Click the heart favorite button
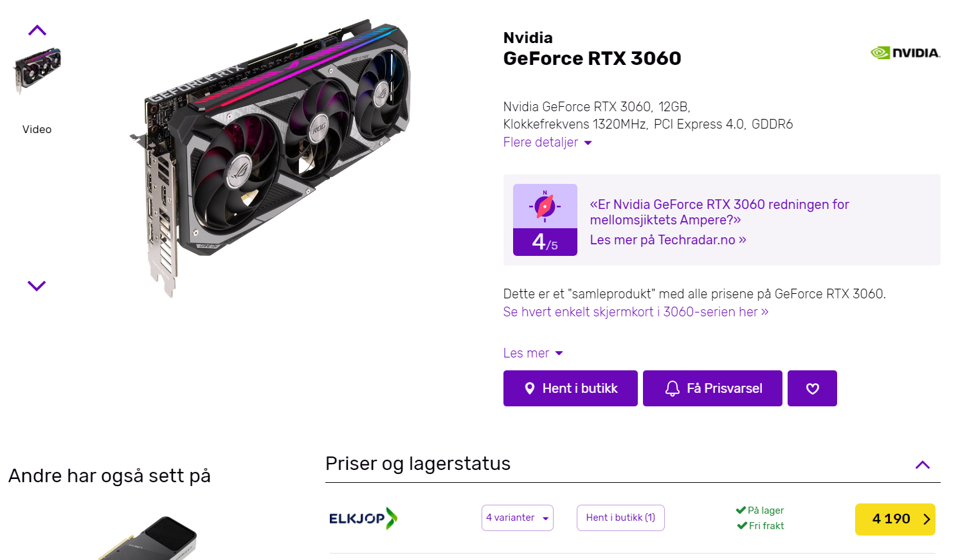958x560 pixels. [x=812, y=388]
